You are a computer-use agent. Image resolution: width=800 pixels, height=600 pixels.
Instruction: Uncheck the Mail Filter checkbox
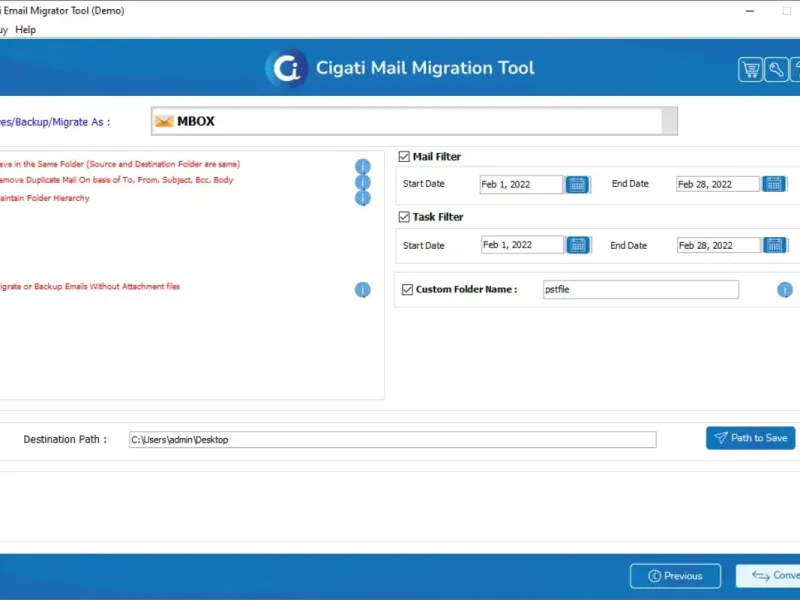404,157
